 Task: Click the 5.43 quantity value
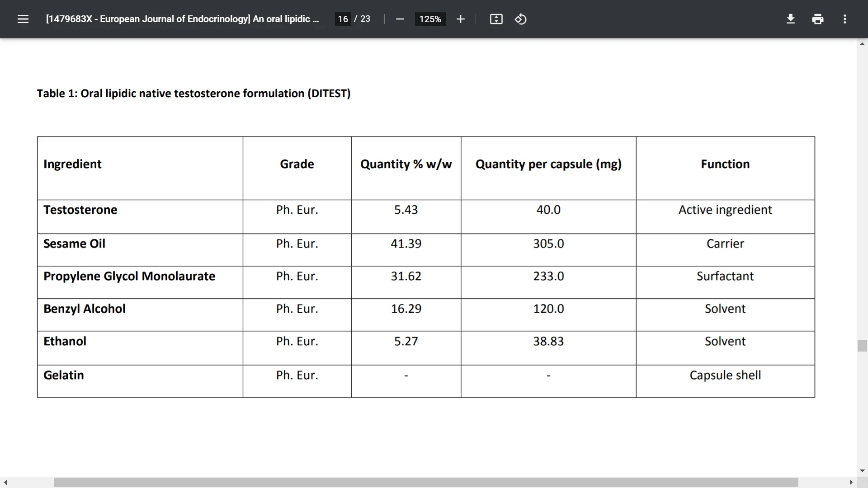coord(406,210)
